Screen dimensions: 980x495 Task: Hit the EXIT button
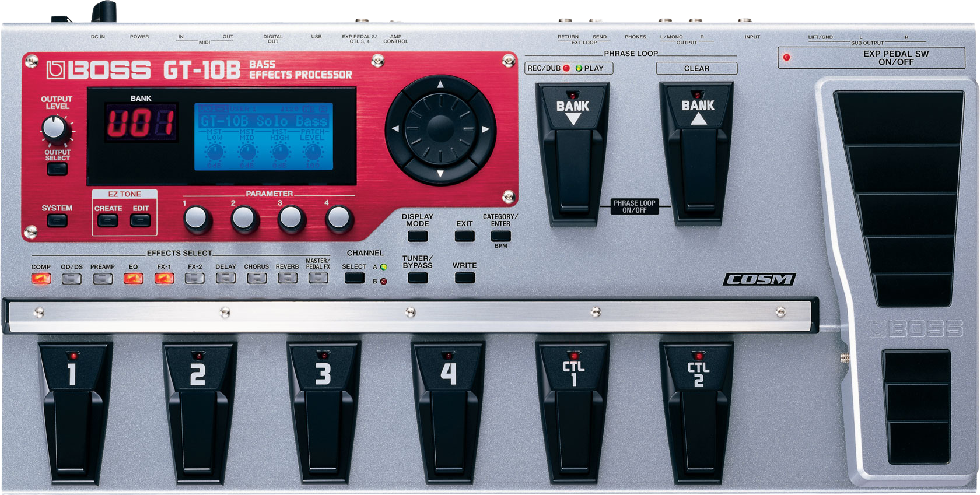[464, 236]
